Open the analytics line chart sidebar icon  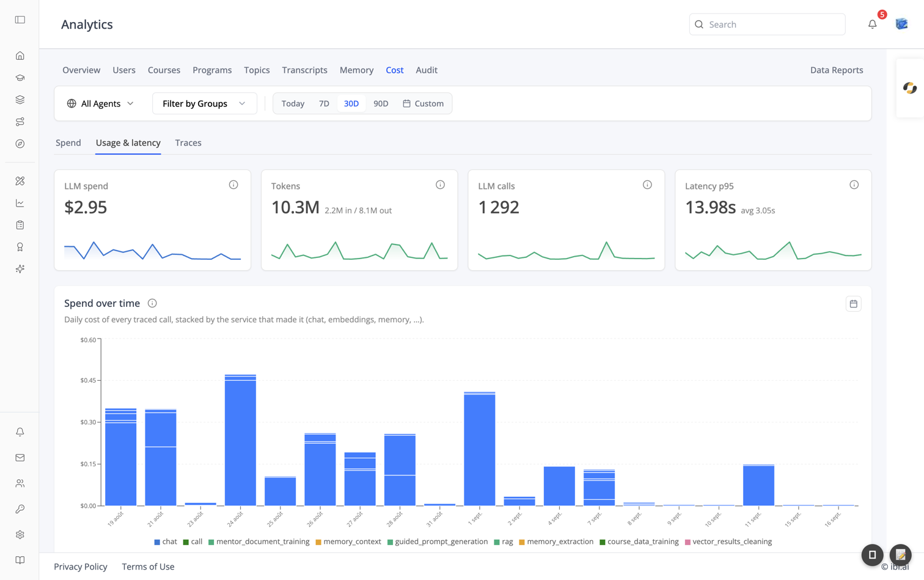20,203
